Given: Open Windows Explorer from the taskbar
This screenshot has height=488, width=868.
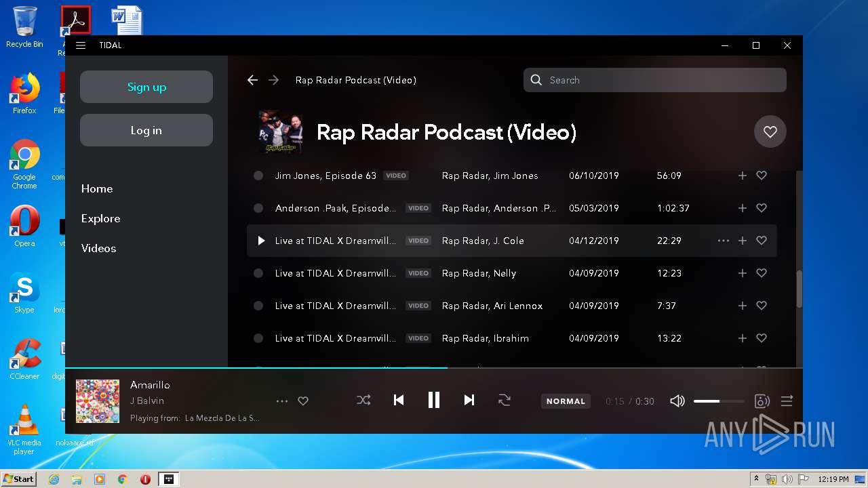Looking at the screenshot, I should pos(77,479).
